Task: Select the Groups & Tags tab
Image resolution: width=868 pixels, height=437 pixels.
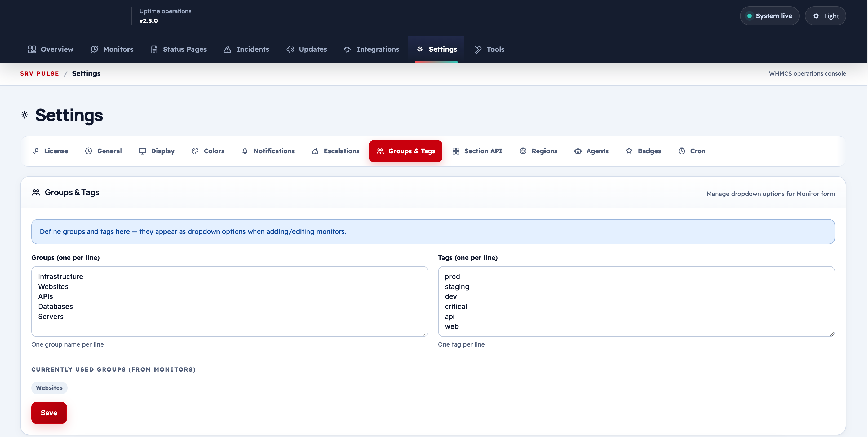Action: [405, 151]
